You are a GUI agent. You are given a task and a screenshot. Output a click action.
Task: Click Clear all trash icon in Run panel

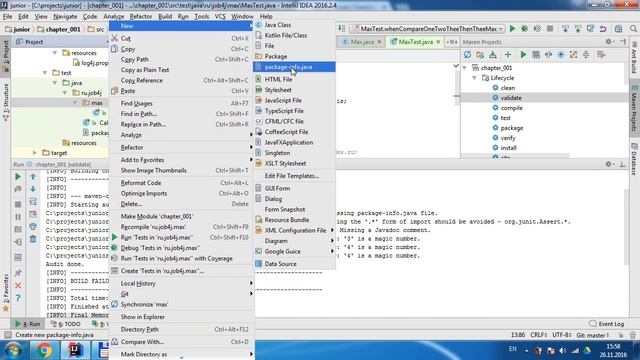pos(33,239)
